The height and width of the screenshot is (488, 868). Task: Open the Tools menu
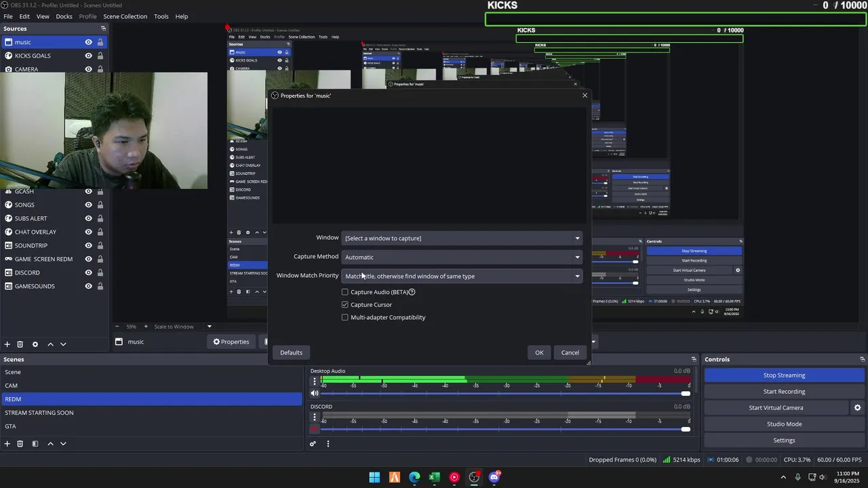[161, 16]
